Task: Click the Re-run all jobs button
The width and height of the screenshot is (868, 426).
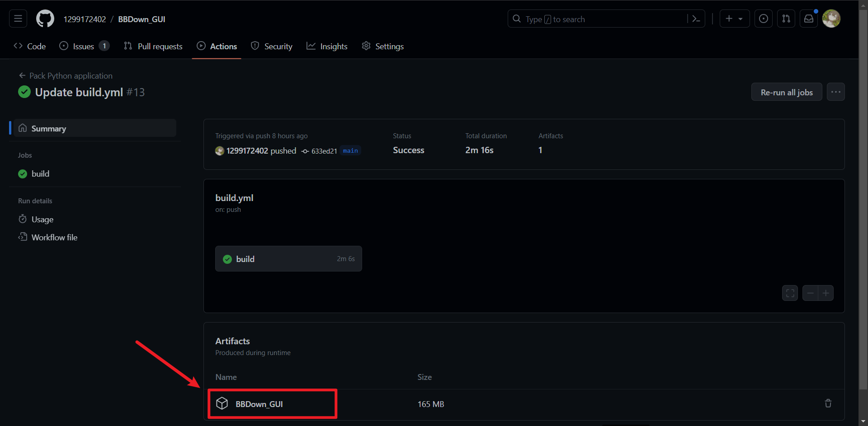Action: (x=786, y=92)
